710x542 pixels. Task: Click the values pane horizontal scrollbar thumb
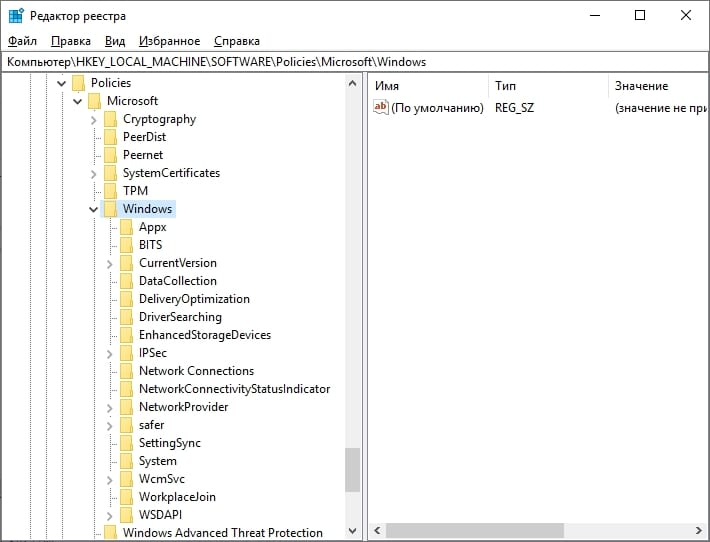coord(475,530)
